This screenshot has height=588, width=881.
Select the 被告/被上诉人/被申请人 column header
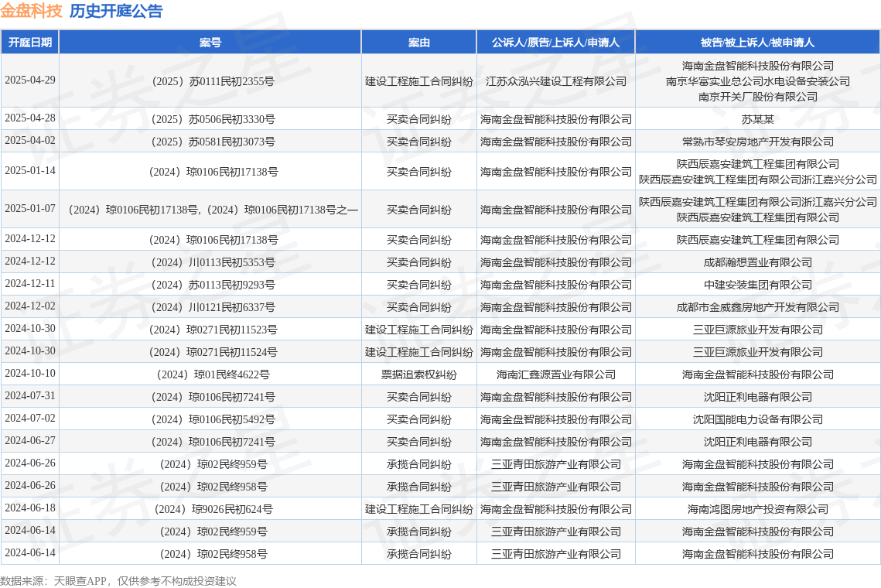[757, 42]
